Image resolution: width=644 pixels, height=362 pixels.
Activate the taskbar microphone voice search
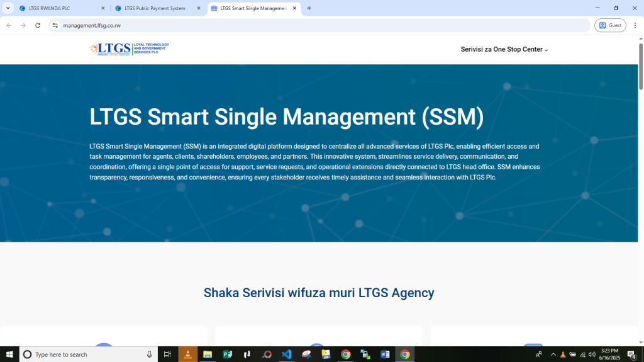coord(150,354)
